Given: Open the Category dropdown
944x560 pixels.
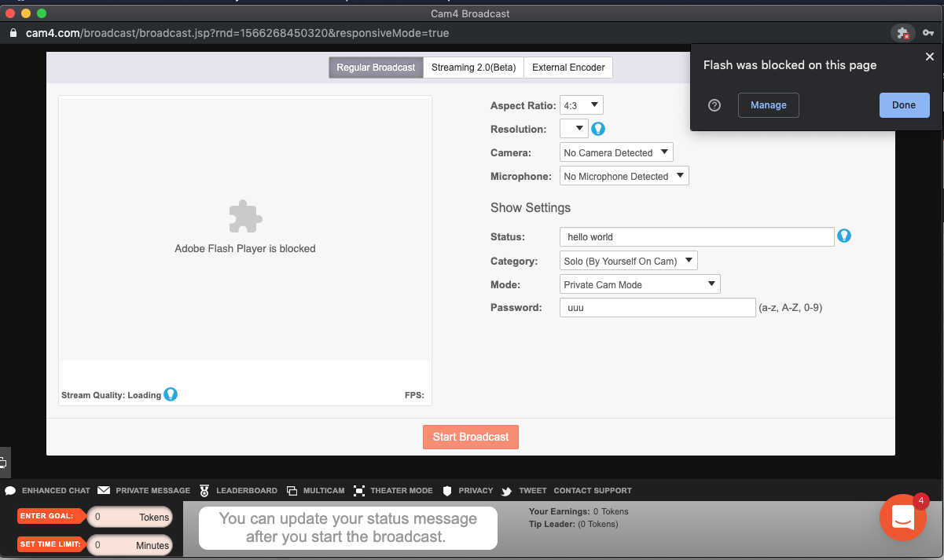Looking at the screenshot, I should point(628,261).
